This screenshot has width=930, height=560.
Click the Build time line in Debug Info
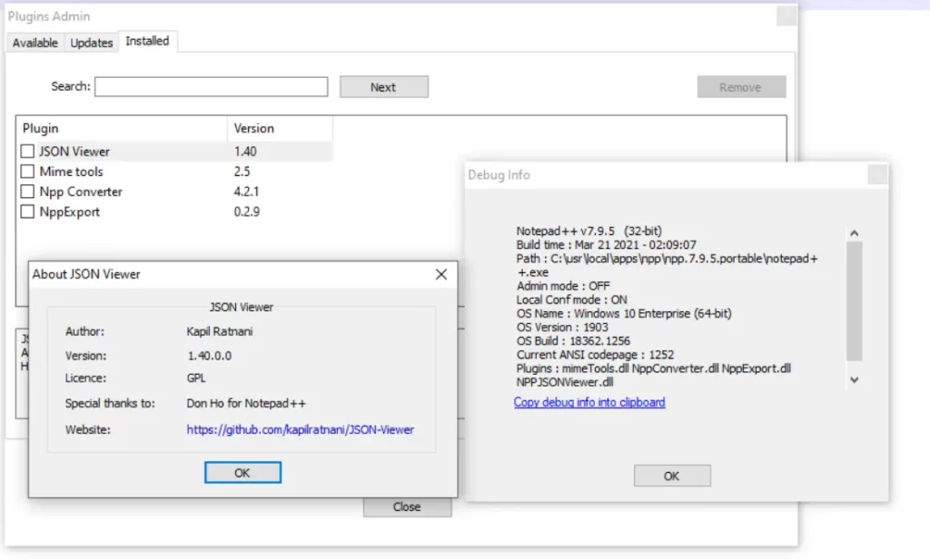click(x=606, y=245)
